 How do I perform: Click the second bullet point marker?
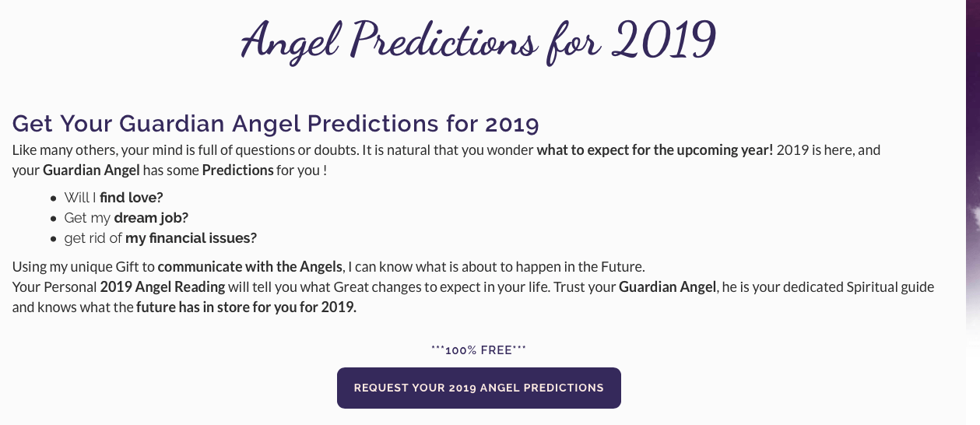[x=54, y=219]
